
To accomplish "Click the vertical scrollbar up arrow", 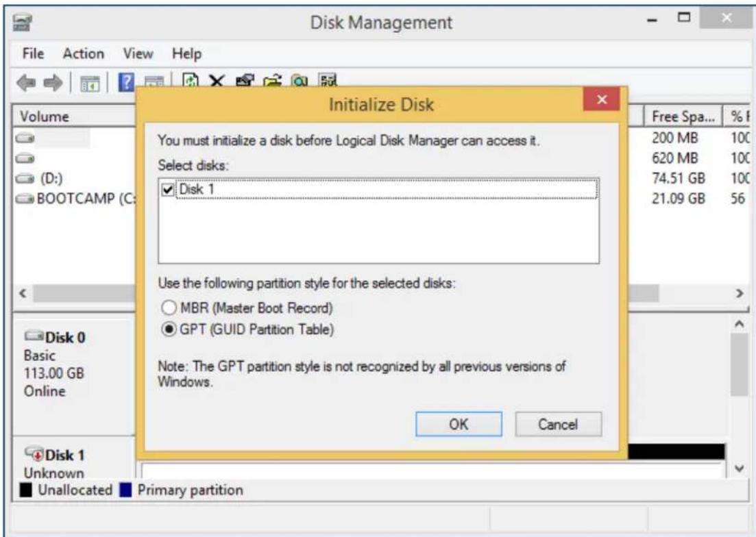I will (x=739, y=325).
